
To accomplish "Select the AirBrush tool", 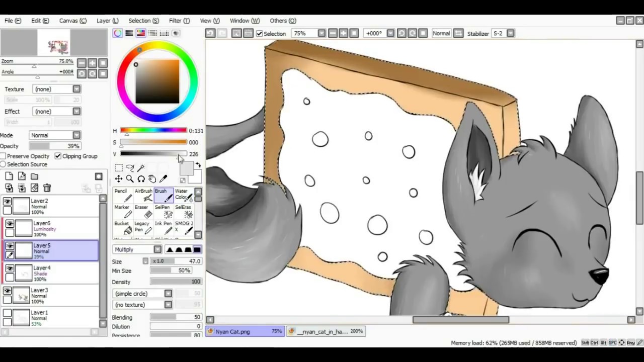I will 143,196.
